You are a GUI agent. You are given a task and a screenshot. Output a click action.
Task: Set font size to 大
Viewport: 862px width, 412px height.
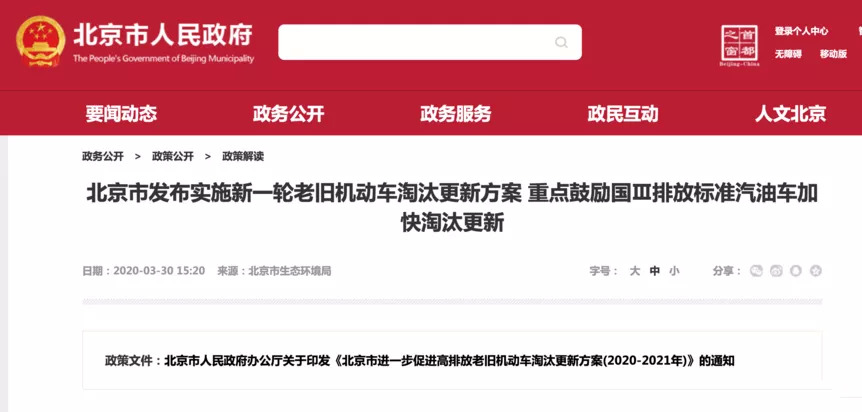coord(634,271)
